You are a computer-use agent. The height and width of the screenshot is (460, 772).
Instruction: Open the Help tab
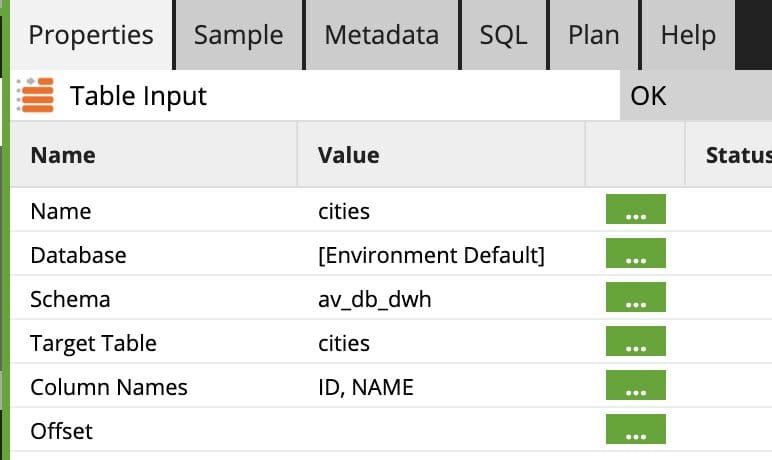(x=688, y=36)
